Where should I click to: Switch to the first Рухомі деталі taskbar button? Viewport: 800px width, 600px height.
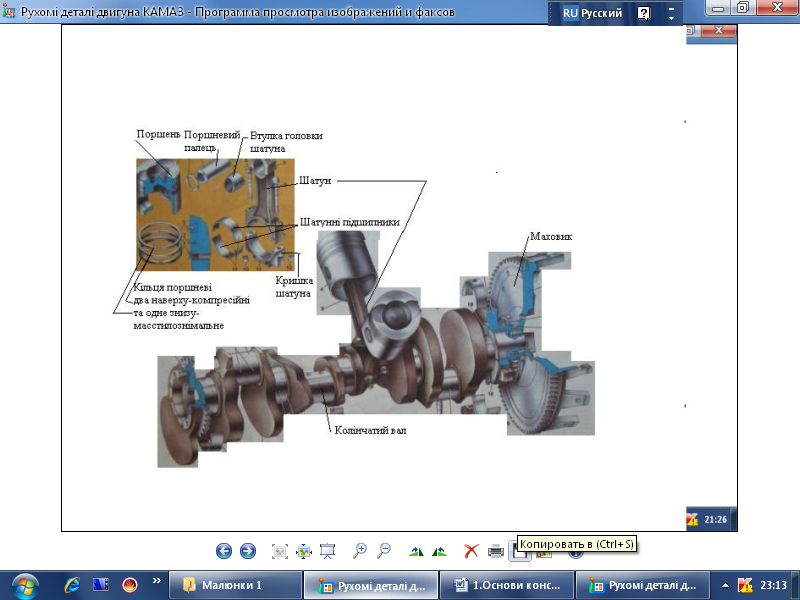(371, 585)
